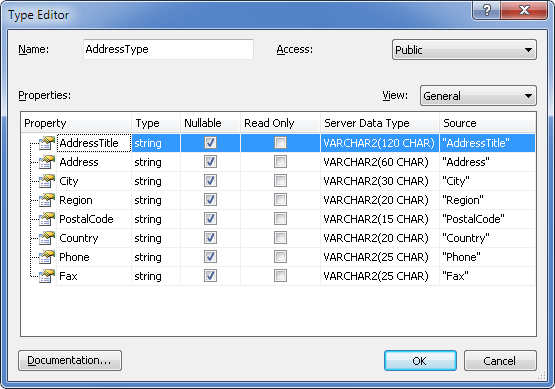
Task: Uncheck Nullable for Region
Action: click(x=210, y=200)
